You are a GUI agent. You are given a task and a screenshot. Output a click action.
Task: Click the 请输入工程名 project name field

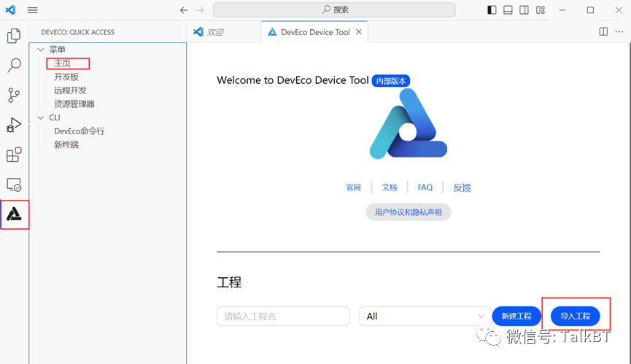pos(283,316)
